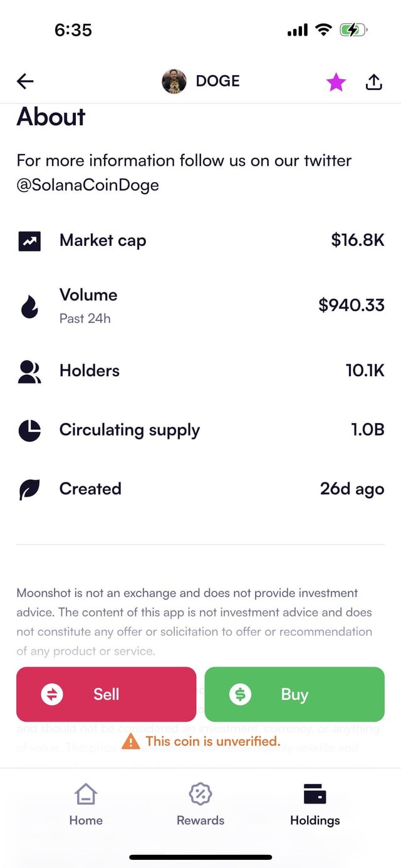Click the Volume flame icon
401x868 pixels.
pyautogui.click(x=29, y=307)
